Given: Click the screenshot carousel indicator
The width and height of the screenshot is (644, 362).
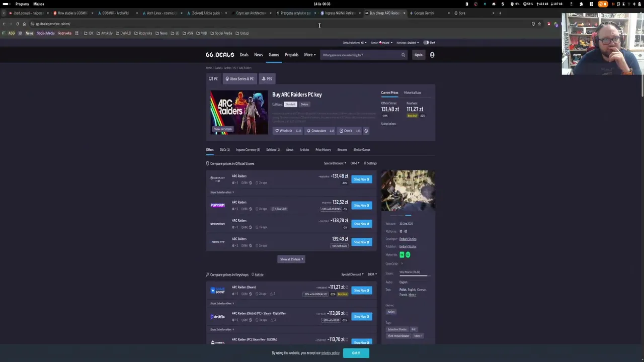Looking at the screenshot, I should coord(408,215).
